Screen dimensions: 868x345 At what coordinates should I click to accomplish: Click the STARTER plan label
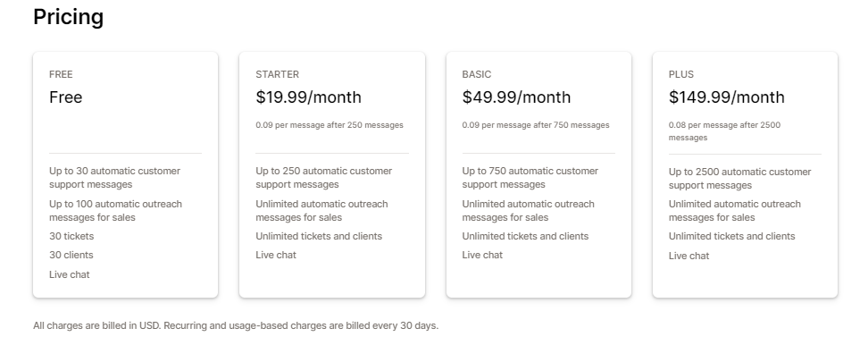[x=278, y=74]
